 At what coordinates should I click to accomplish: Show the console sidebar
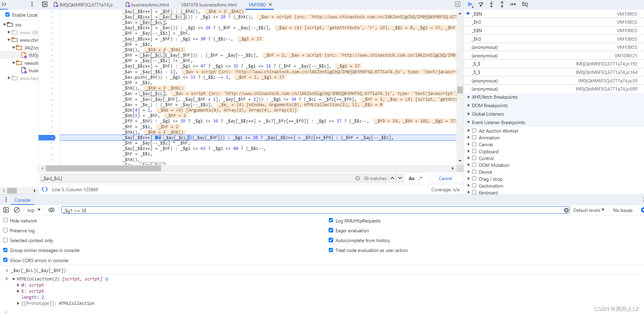pos(6,210)
